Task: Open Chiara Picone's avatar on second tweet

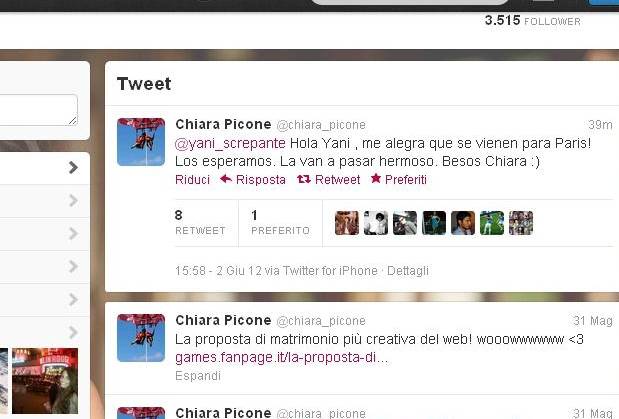Action: click(x=141, y=338)
